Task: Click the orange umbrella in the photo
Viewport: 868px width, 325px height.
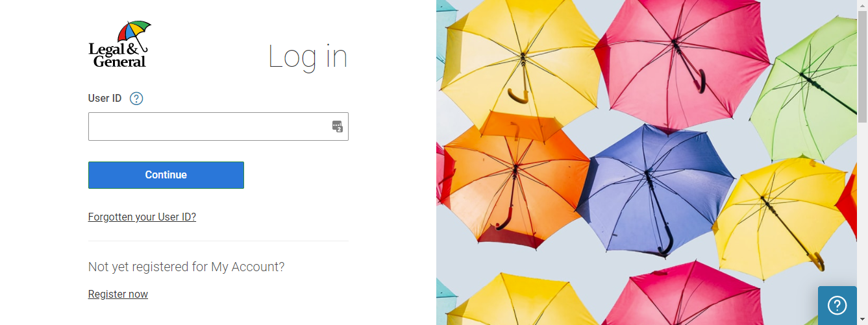Action: pos(513,178)
